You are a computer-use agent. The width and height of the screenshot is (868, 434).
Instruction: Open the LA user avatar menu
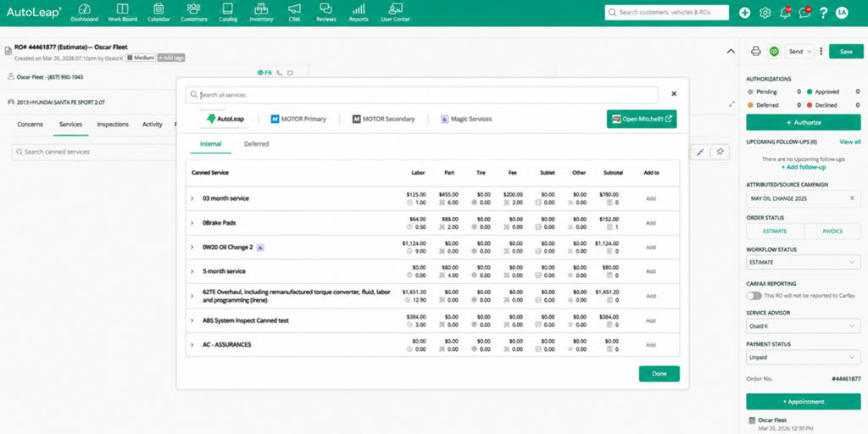(842, 13)
